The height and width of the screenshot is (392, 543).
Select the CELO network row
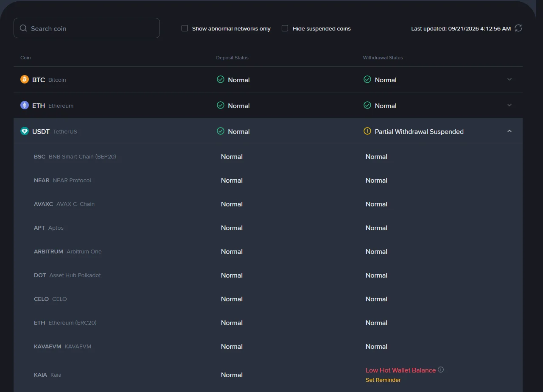pyautogui.click(x=268, y=299)
